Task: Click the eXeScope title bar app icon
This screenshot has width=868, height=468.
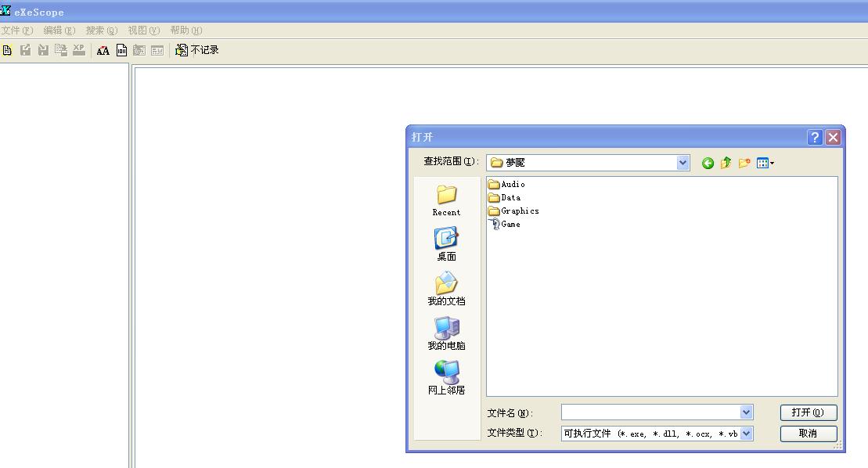Action: click(5, 10)
